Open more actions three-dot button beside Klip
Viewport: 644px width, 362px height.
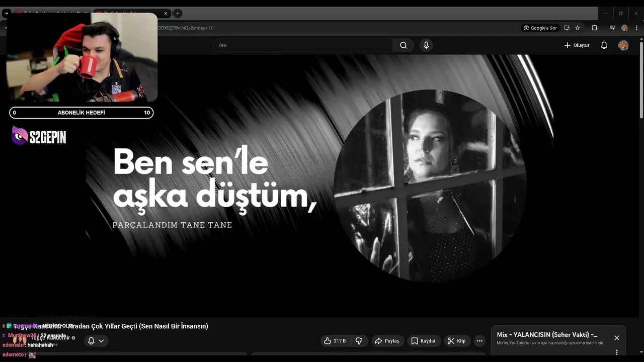click(x=479, y=341)
